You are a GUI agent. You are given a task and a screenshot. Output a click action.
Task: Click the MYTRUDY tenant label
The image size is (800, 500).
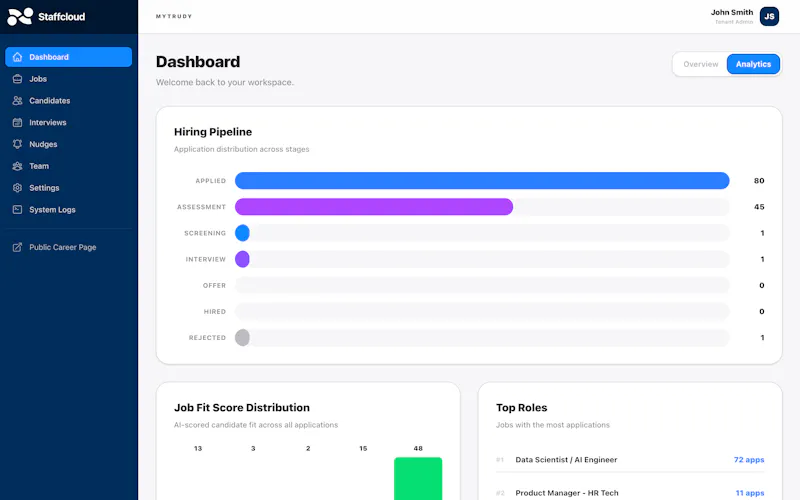tap(174, 16)
